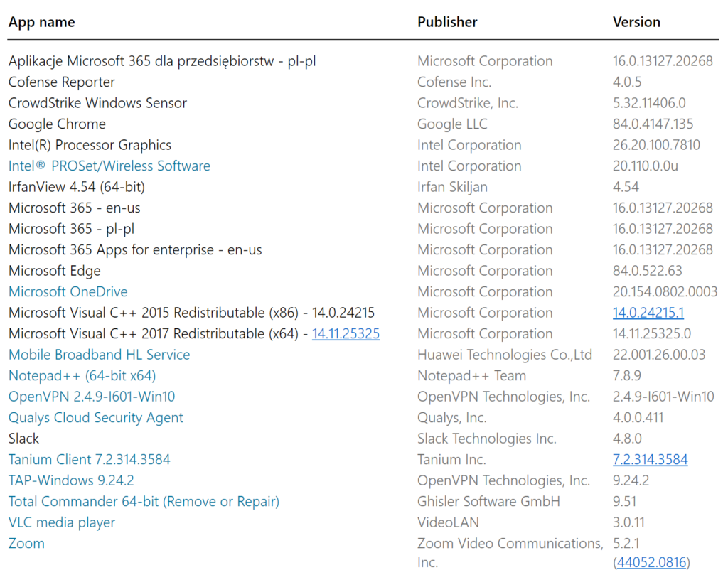Select the Aplikacje Microsoft 365 dla przedsiębiorstw row

363,61
